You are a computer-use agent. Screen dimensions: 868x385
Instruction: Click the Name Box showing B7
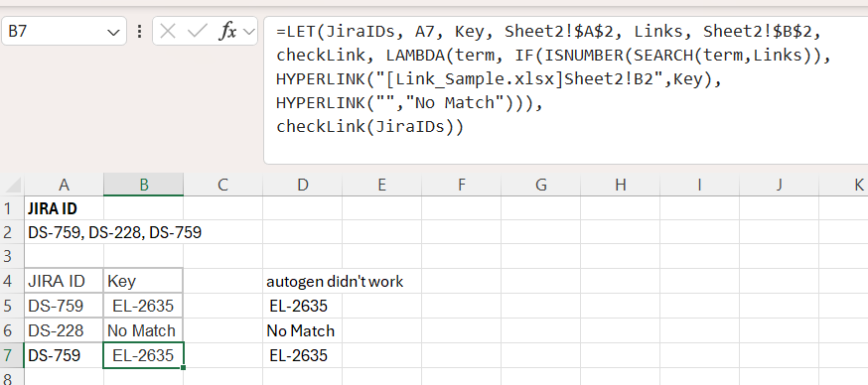64,32
